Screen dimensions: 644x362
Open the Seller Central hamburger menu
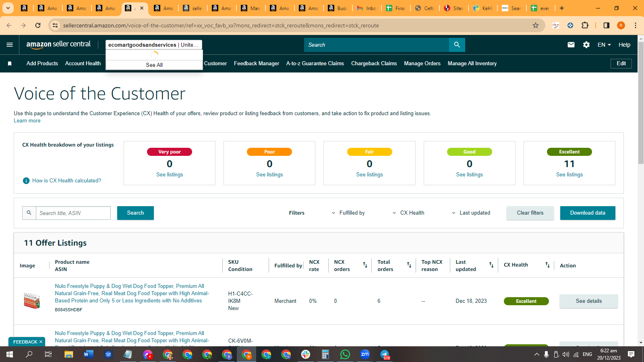point(10,45)
